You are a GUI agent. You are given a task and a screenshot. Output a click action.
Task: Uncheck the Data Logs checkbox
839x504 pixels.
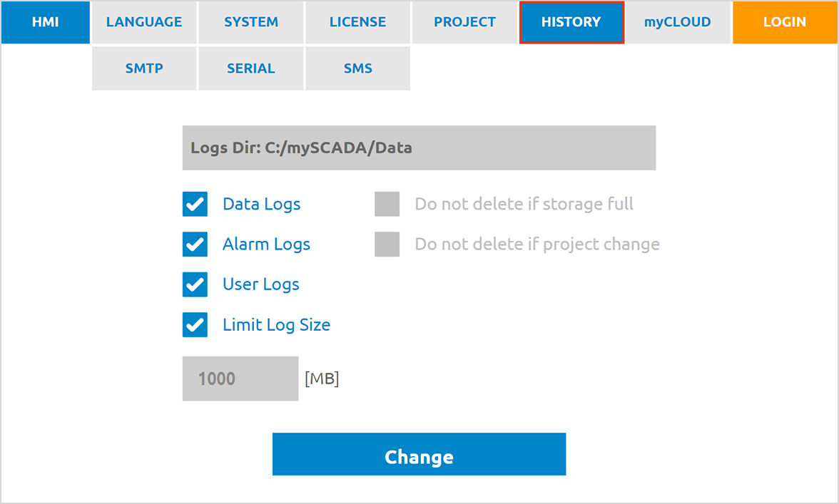coord(195,204)
